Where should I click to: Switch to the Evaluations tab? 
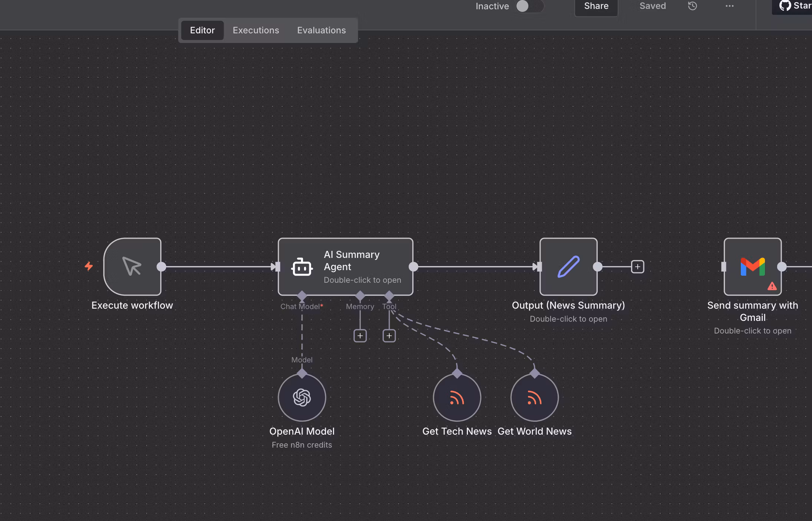(x=321, y=30)
